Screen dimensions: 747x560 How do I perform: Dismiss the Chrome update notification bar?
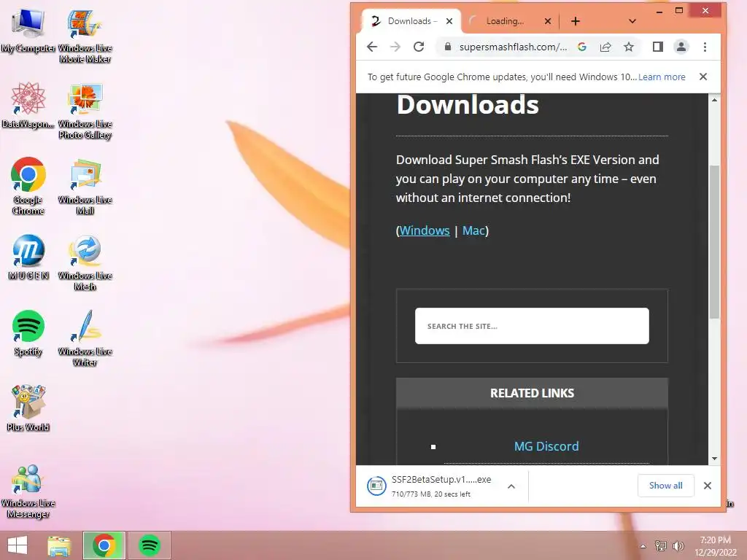pyautogui.click(x=703, y=77)
